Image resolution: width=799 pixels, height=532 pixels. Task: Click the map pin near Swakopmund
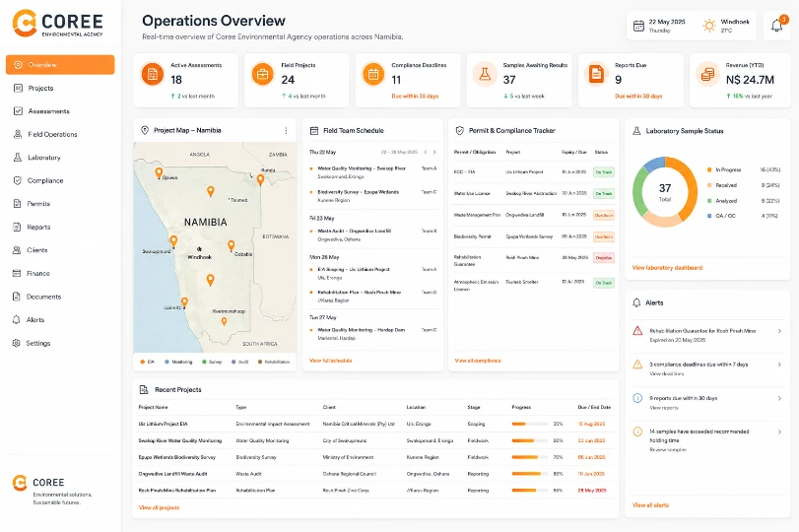coord(173,240)
